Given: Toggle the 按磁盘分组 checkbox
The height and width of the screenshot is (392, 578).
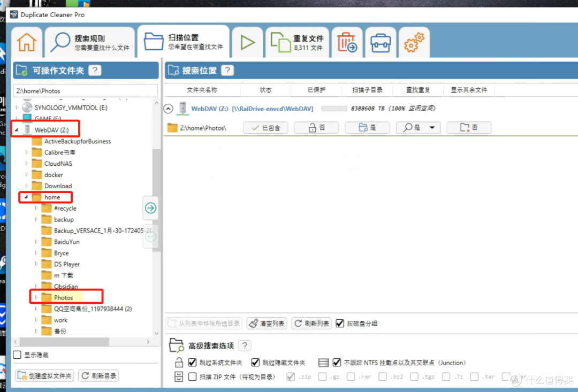Looking at the screenshot, I should [x=340, y=323].
